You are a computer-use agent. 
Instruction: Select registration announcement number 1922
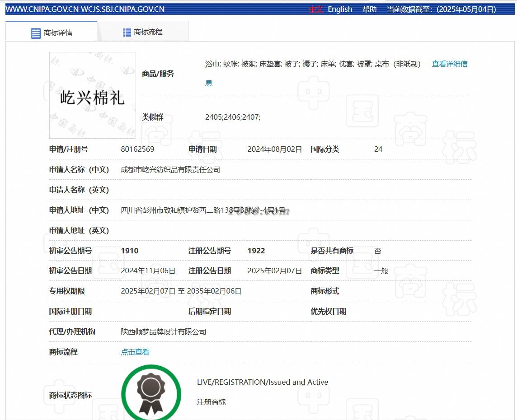click(256, 251)
